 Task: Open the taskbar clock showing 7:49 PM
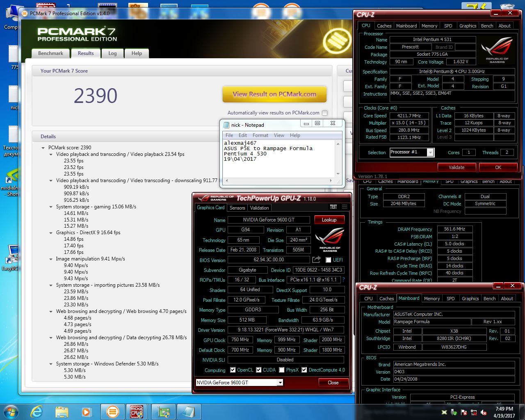[x=504, y=412]
